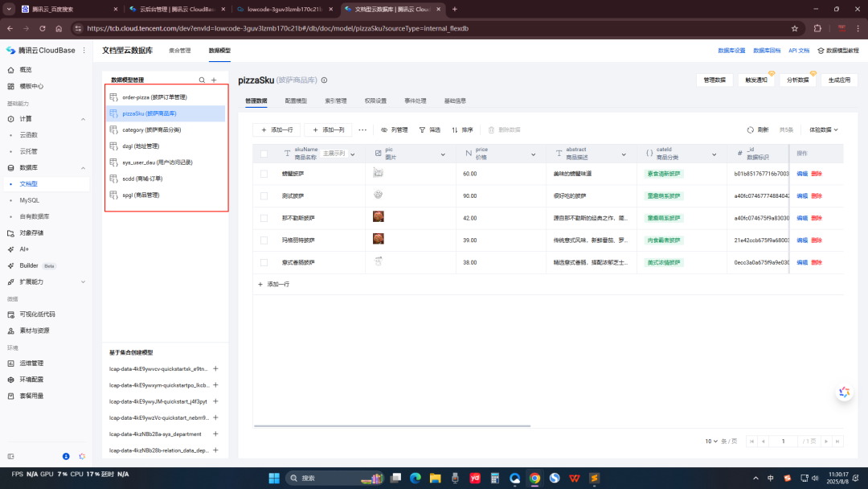The height and width of the screenshot is (489, 868).
Task: Click the horizontal table scrollbar
Action: click(x=392, y=426)
